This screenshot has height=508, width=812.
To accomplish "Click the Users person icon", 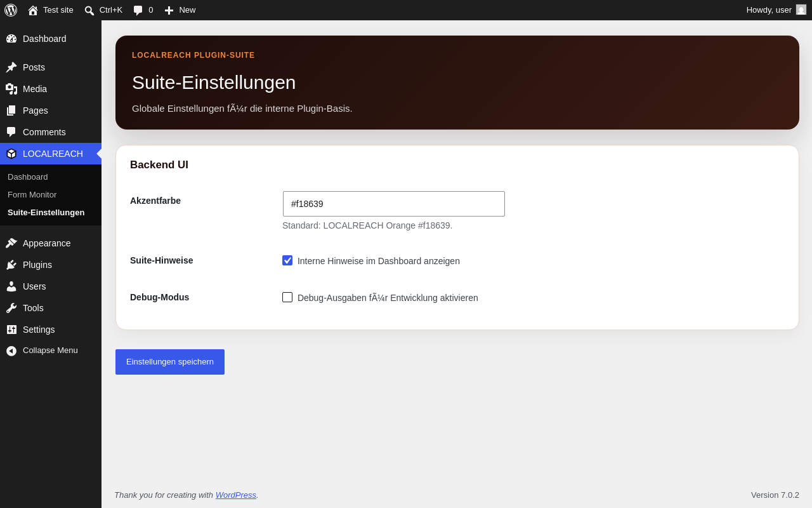I will tap(11, 286).
